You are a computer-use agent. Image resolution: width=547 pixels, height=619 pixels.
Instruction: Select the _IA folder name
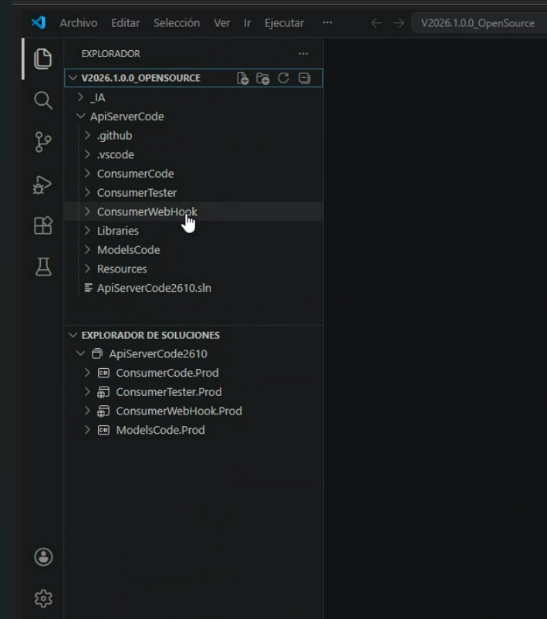[97, 98]
